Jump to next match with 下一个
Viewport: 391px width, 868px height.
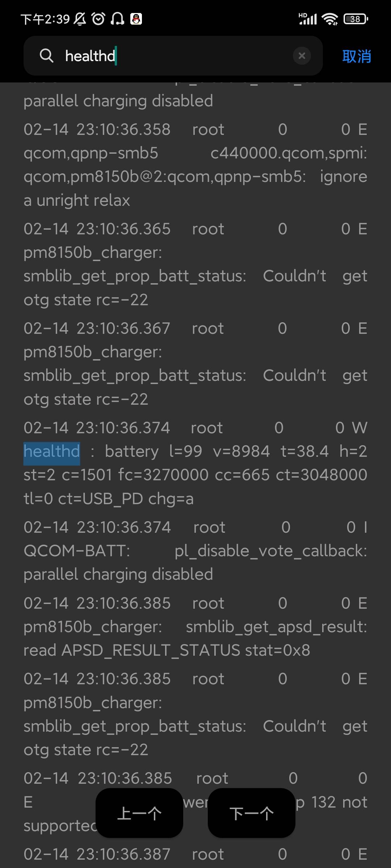coord(252,813)
